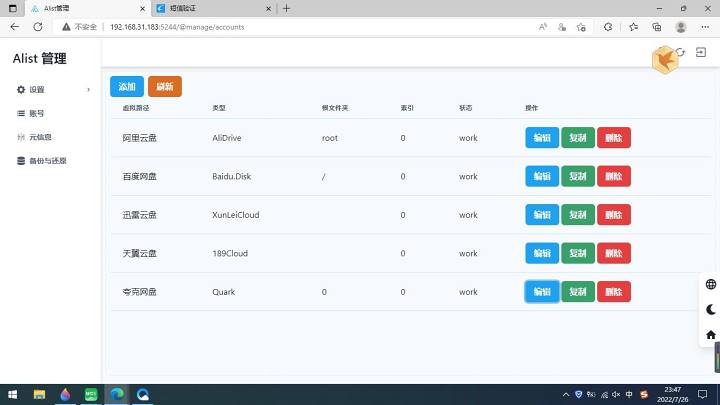The width and height of the screenshot is (720, 405).
Task: Close the Alist管理 browser tab
Action: [x=142, y=8]
